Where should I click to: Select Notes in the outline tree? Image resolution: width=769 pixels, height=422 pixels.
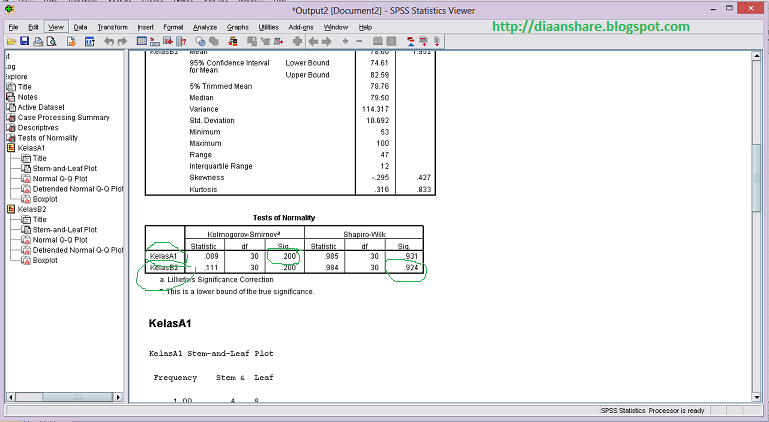tap(27, 97)
